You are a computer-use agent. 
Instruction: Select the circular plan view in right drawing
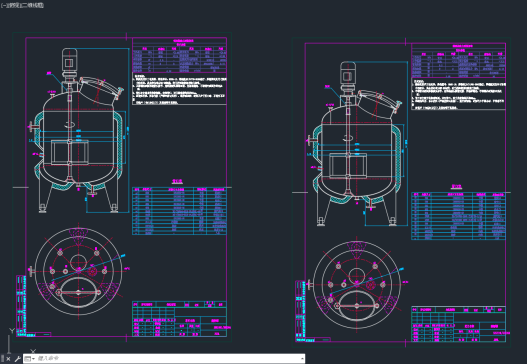pos(357,285)
